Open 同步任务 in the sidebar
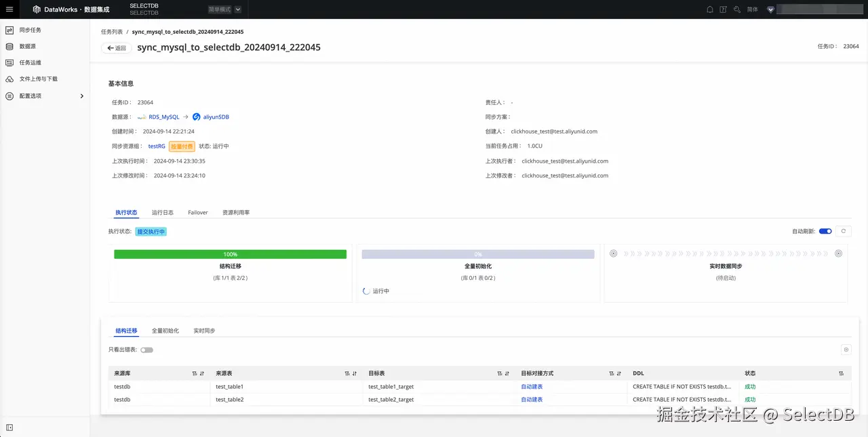The height and width of the screenshot is (437, 868). [31, 30]
